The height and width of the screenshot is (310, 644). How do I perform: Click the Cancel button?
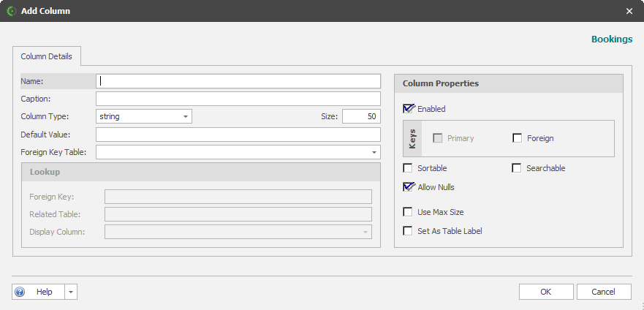603,292
